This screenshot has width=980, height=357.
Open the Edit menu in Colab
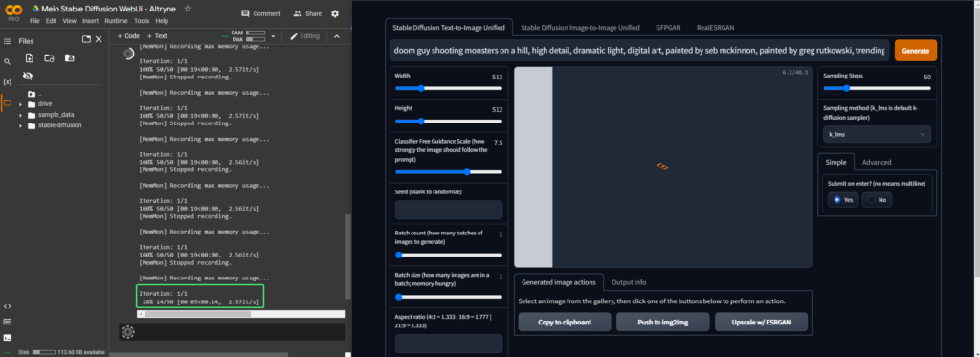coord(52,21)
